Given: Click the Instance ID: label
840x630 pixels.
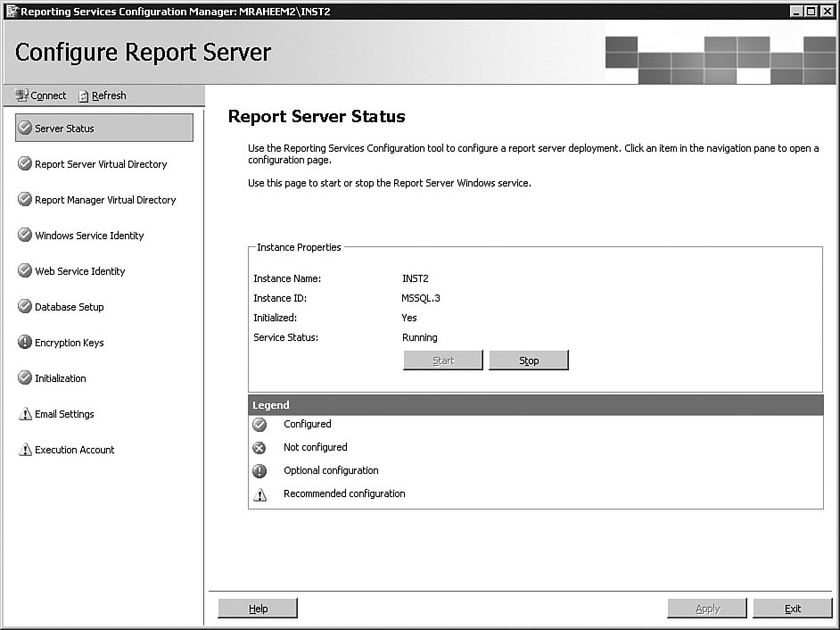Looking at the screenshot, I should (x=280, y=298).
